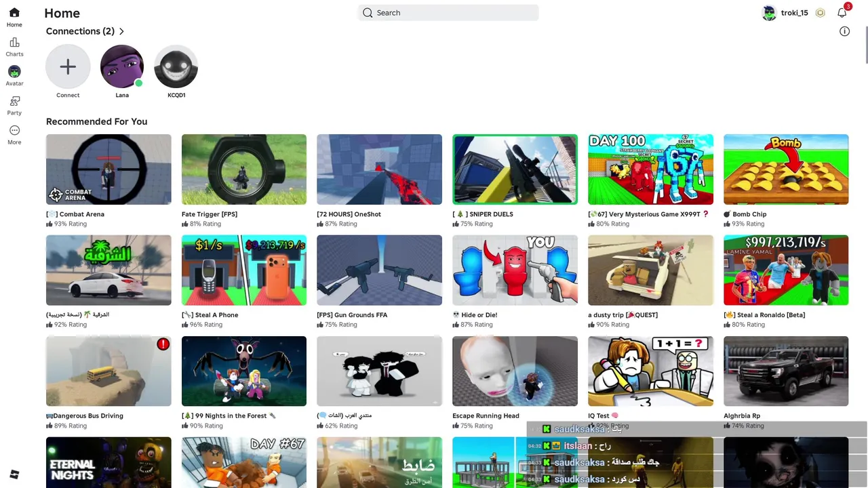Open the Connections (2) heading link

[x=80, y=31]
